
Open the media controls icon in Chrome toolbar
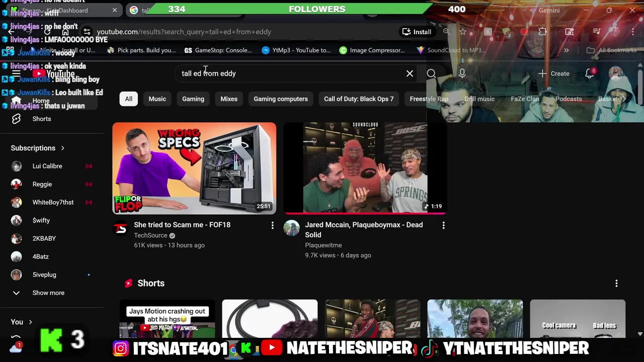click(597, 32)
